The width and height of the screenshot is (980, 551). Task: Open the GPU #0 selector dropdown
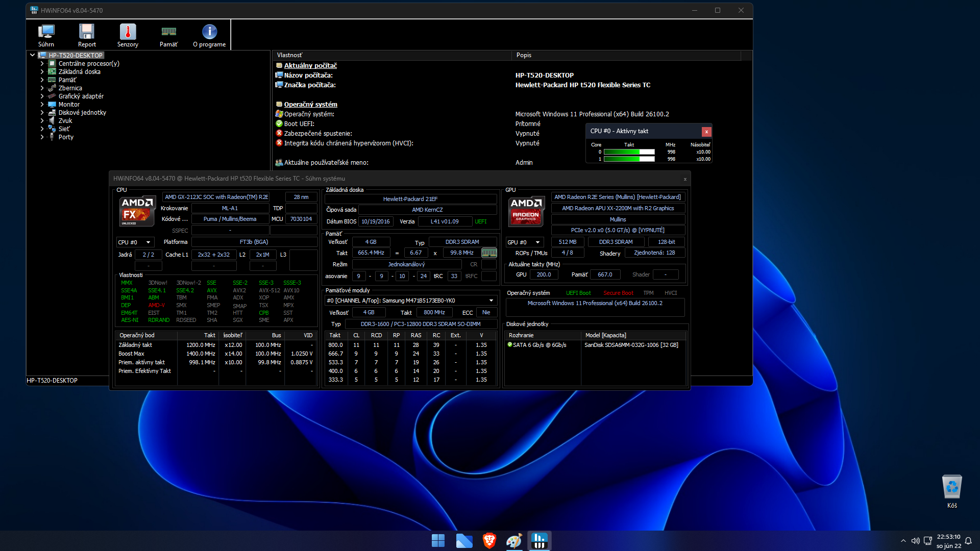525,242
